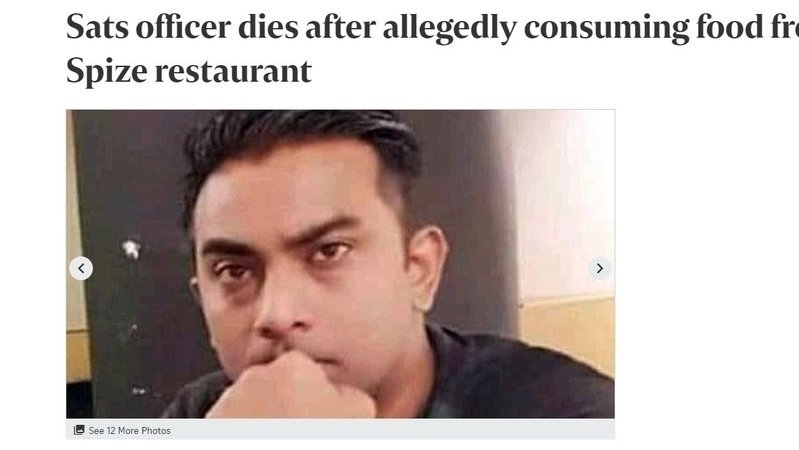Click the photo gallery icon in caption bar
The image size is (799, 450).
(x=79, y=430)
